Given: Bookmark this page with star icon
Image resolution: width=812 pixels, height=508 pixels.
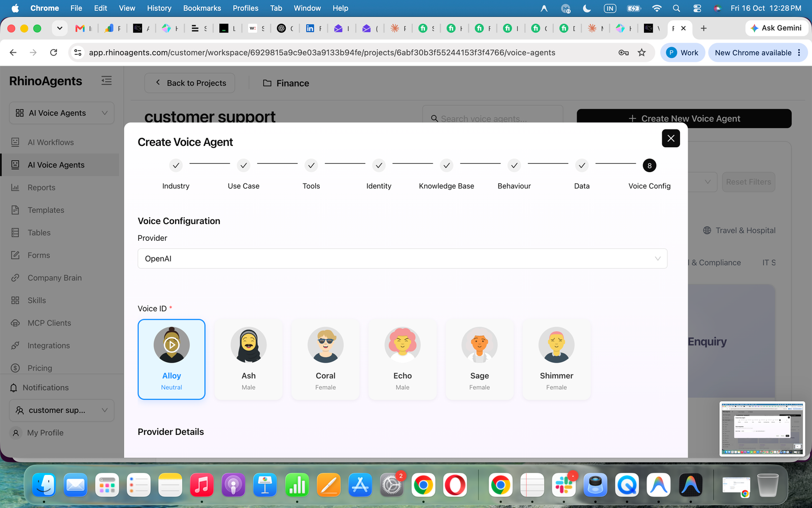Looking at the screenshot, I should [641, 52].
